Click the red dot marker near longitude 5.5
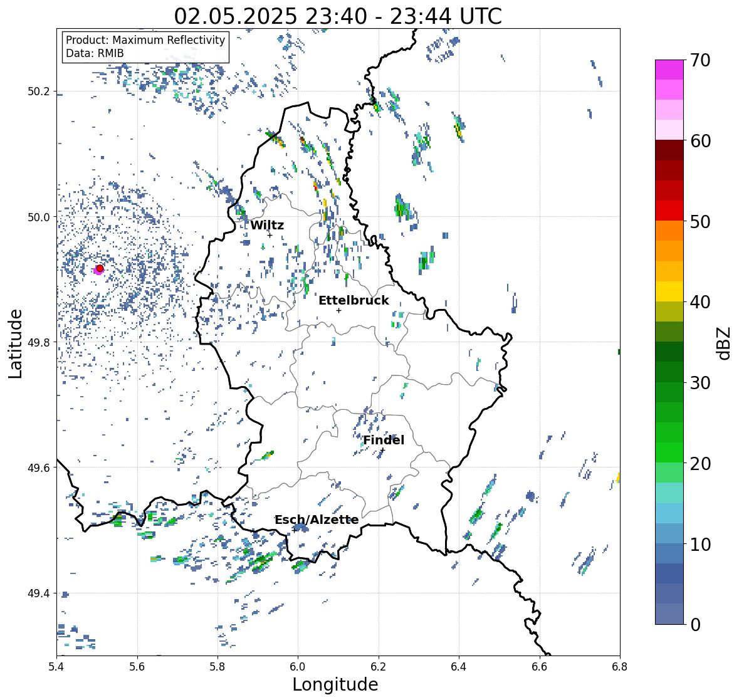 coord(100,268)
